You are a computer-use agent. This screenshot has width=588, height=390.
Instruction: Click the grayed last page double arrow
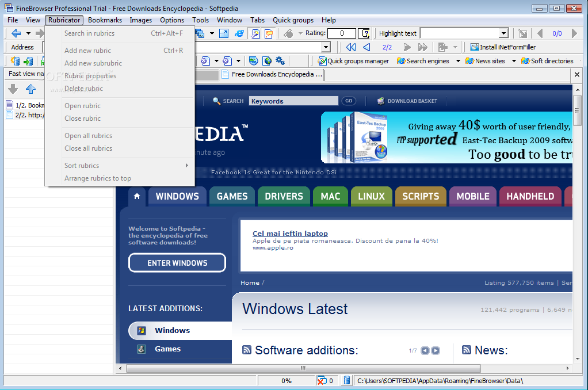click(423, 47)
